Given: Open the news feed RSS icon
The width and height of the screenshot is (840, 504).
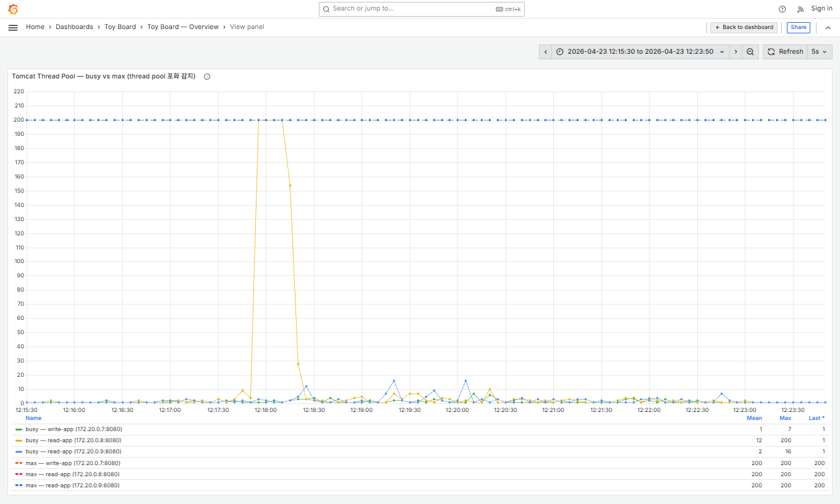Looking at the screenshot, I should point(800,9).
